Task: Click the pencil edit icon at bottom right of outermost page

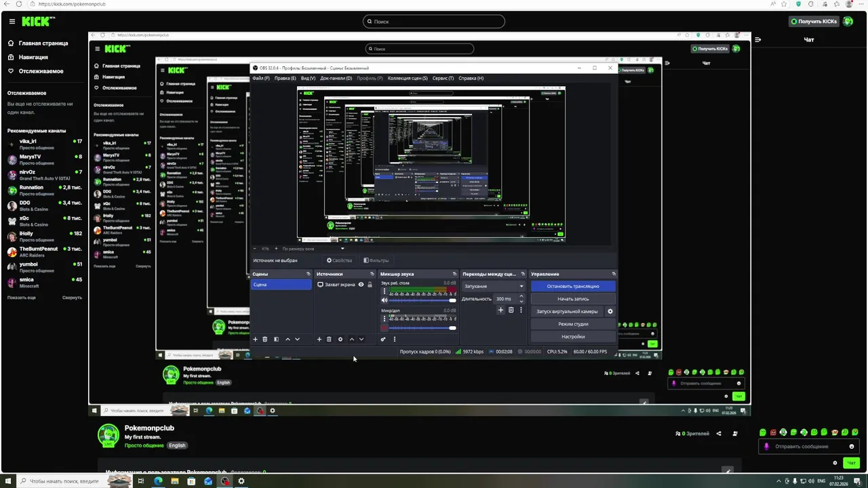Action: click(728, 471)
